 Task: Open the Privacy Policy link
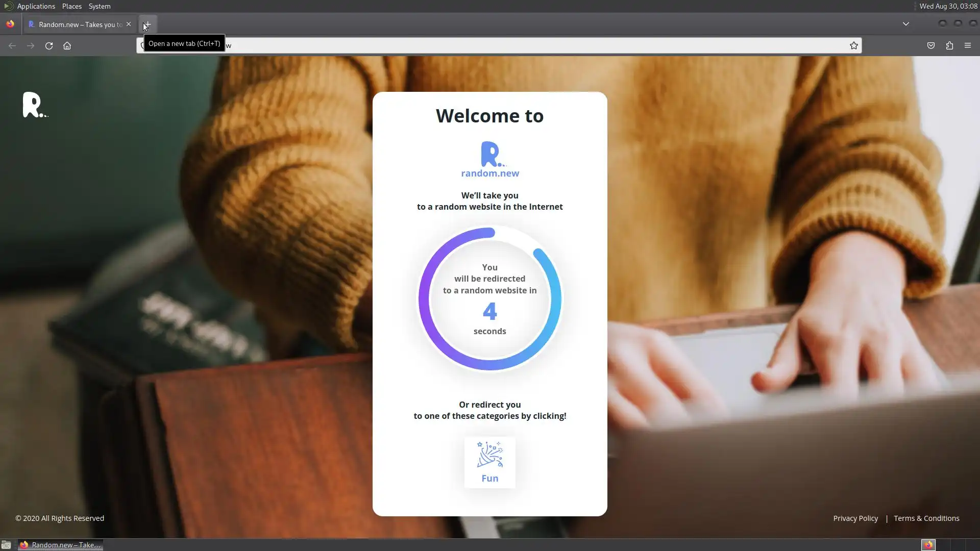click(x=855, y=518)
